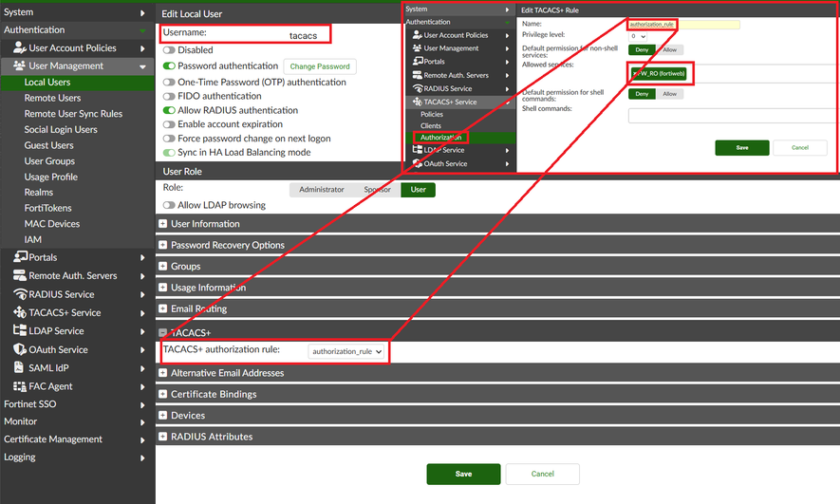The width and height of the screenshot is (840, 504).
Task: Click TACACS+ Service icon in inset sidebar
Action: pos(418,102)
